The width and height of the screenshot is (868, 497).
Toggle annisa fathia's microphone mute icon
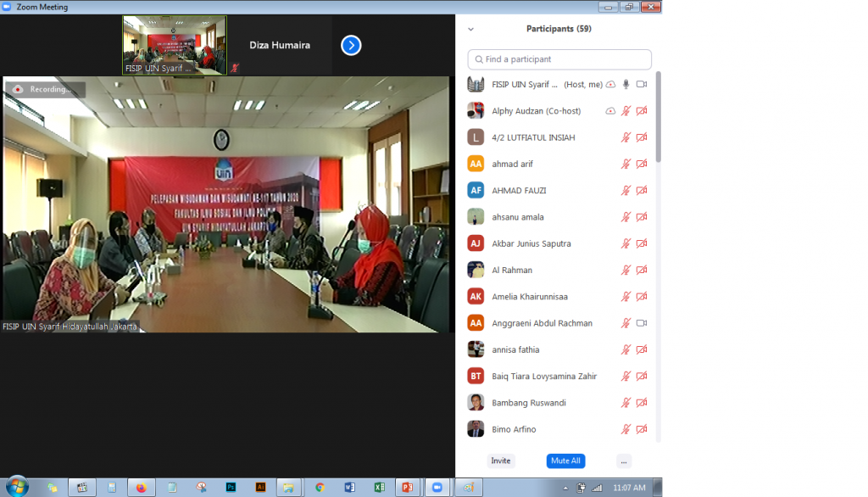tap(626, 349)
